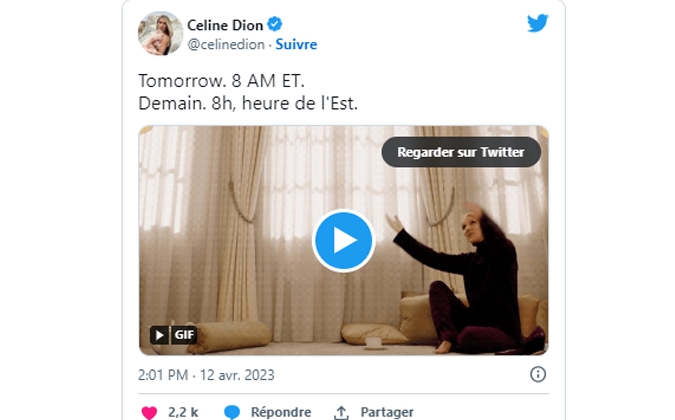Click the Twitter bird logo

pos(538,23)
